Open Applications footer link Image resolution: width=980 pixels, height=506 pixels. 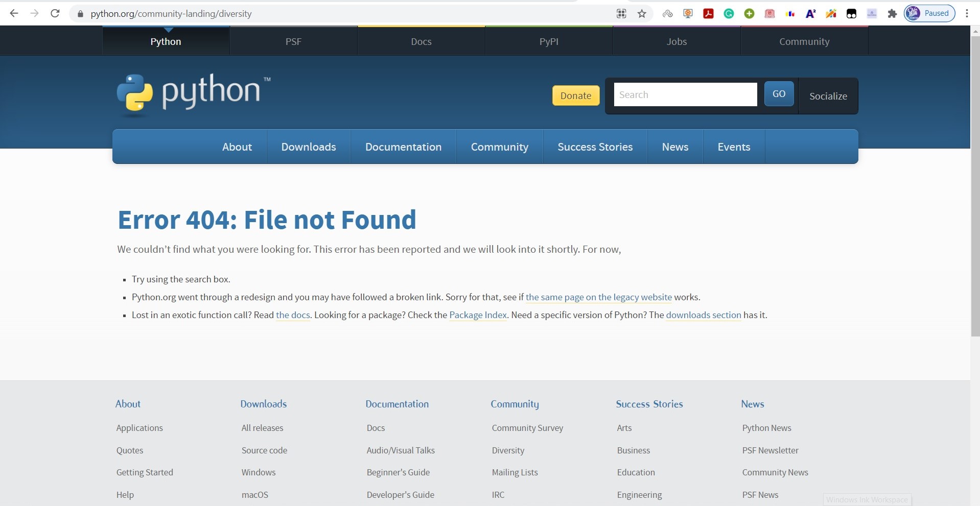[x=139, y=428]
